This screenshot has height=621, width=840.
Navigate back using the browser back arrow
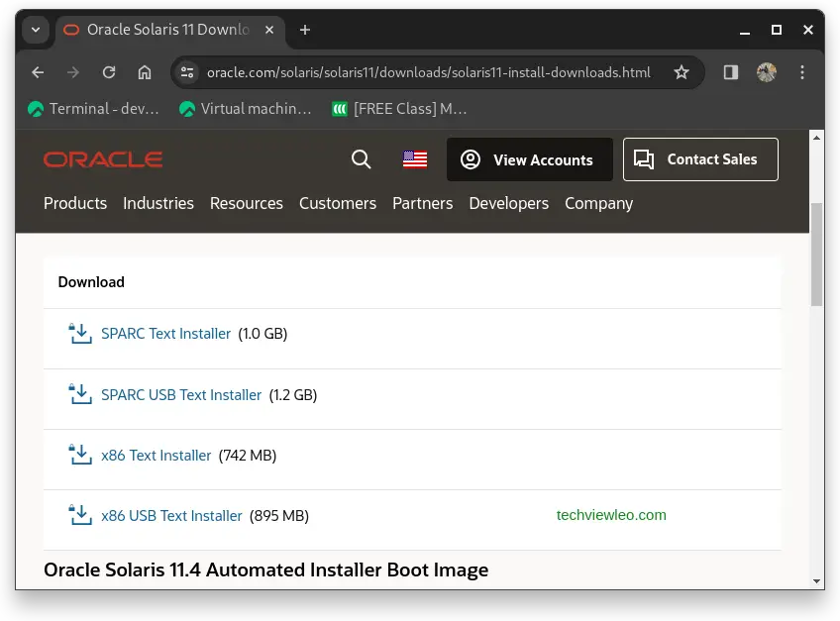click(37, 71)
